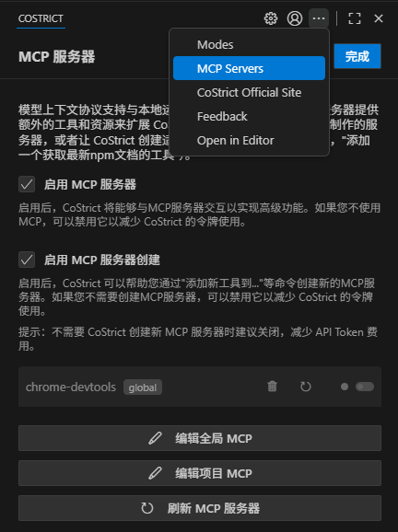The height and width of the screenshot is (532, 398).
Task: Click the pencil icon on 编辑项目 MCP
Action: pyautogui.click(x=155, y=473)
